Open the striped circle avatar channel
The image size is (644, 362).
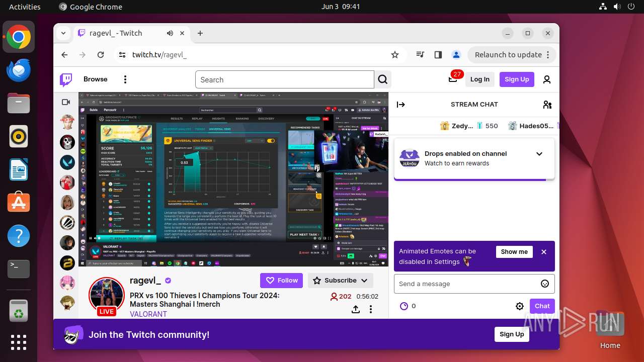(x=67, y=222)
